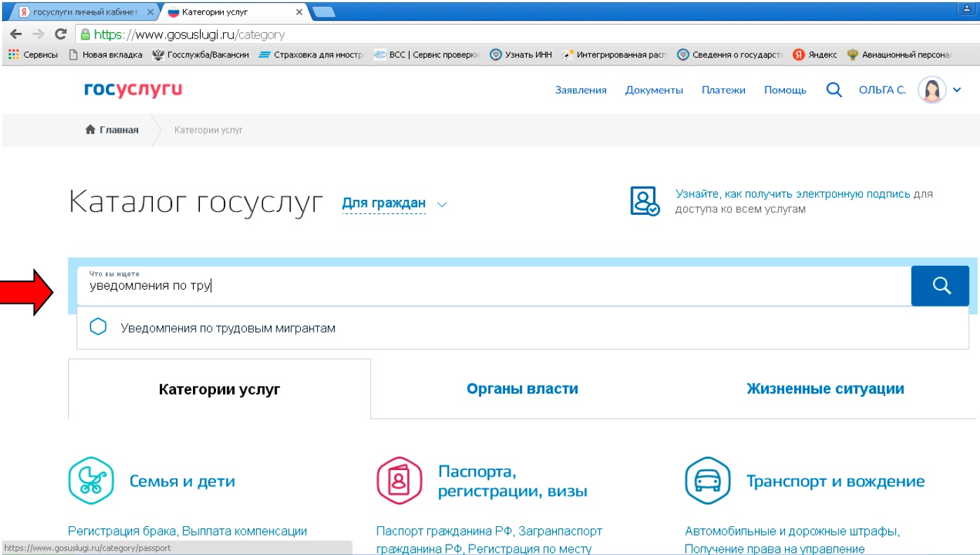980x555 pixels.
Task: Open a new browser tab
Action: [324, 12]
